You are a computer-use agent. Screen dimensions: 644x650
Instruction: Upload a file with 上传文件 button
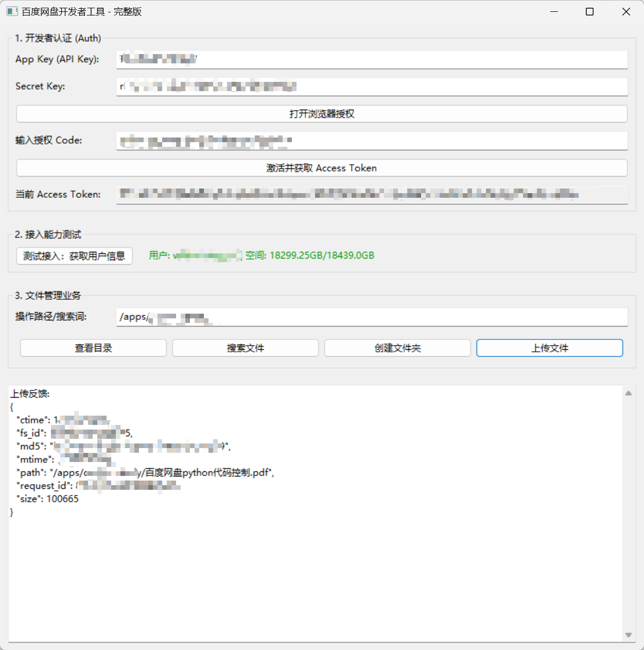point(550,348)
